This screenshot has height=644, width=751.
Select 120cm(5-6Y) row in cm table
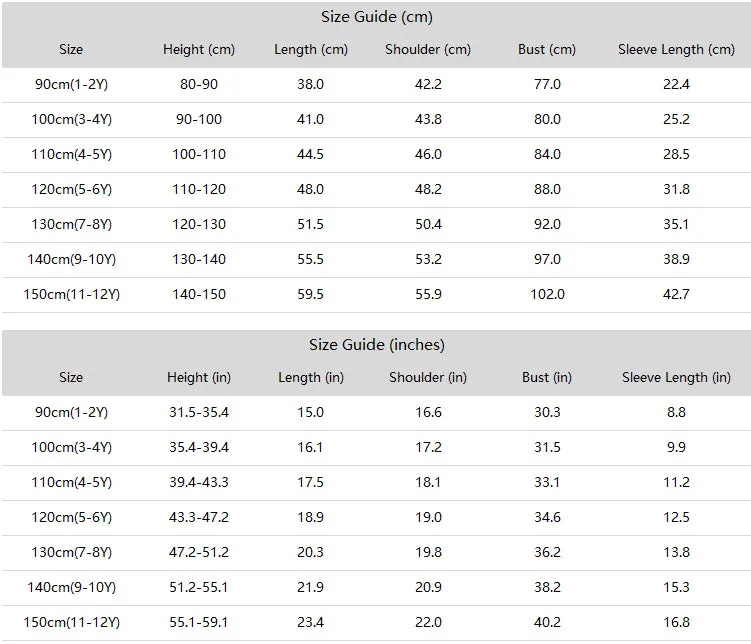[x=376, y=190]
